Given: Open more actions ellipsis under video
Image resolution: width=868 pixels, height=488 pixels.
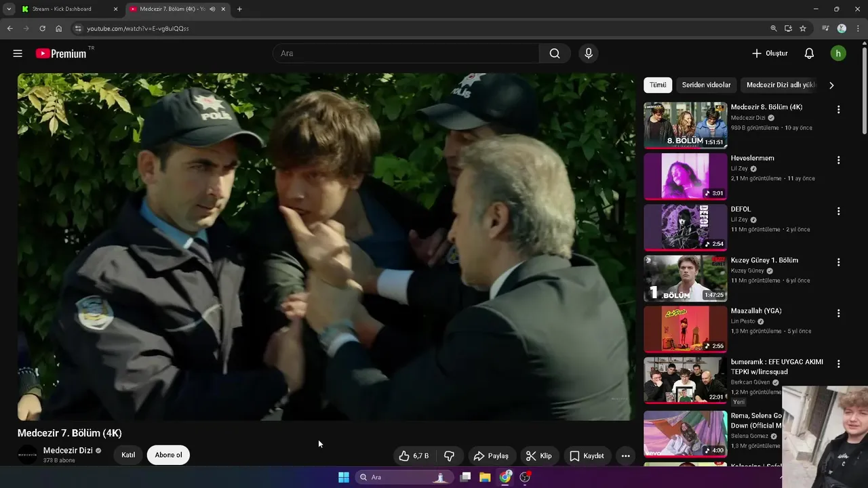Looking at the screenshot, I should [x=626, y=455].
